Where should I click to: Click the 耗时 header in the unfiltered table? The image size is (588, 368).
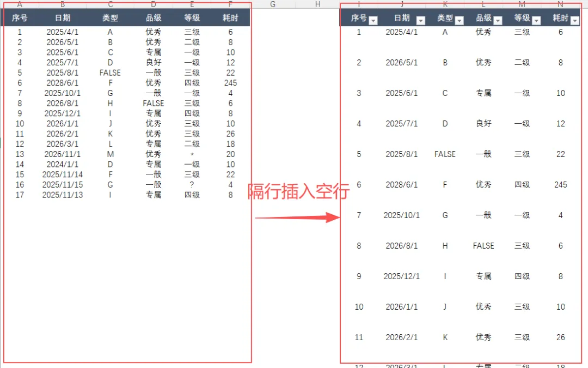(231, 18)
